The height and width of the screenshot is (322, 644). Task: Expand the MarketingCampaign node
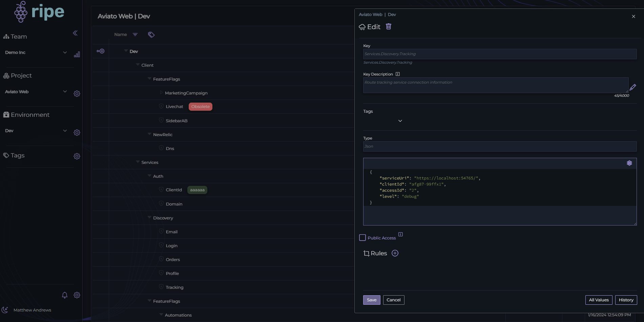click(161, 92)
